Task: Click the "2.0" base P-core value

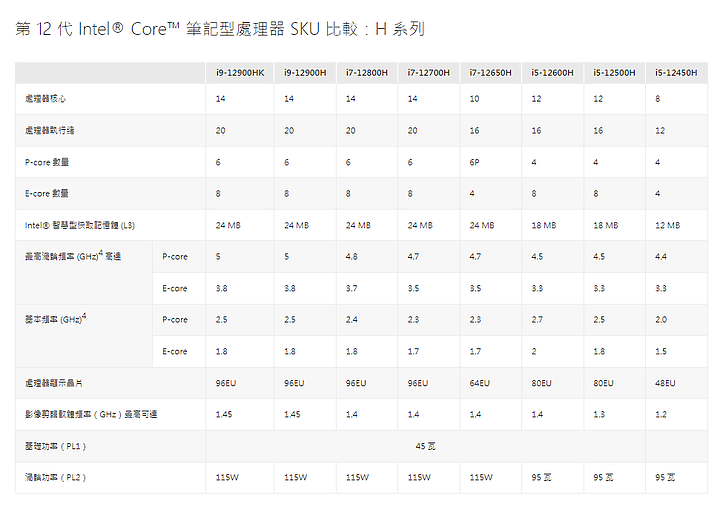Action: (661, 320)
